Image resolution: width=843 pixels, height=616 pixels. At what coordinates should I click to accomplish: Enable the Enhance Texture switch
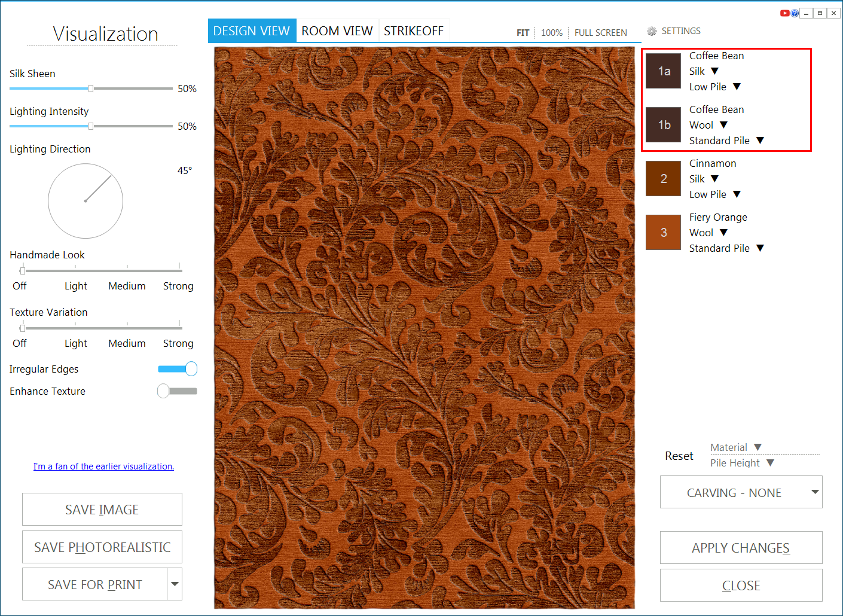click(177, 391)
